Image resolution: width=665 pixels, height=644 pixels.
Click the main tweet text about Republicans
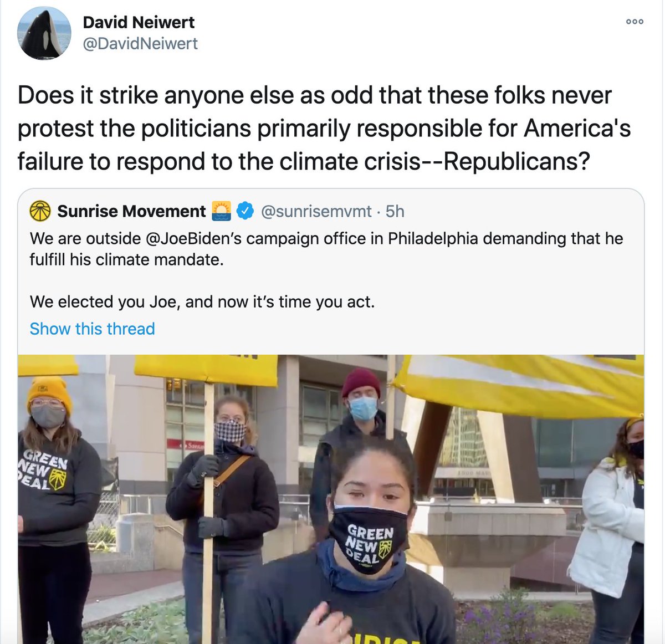tap(324, 128)
